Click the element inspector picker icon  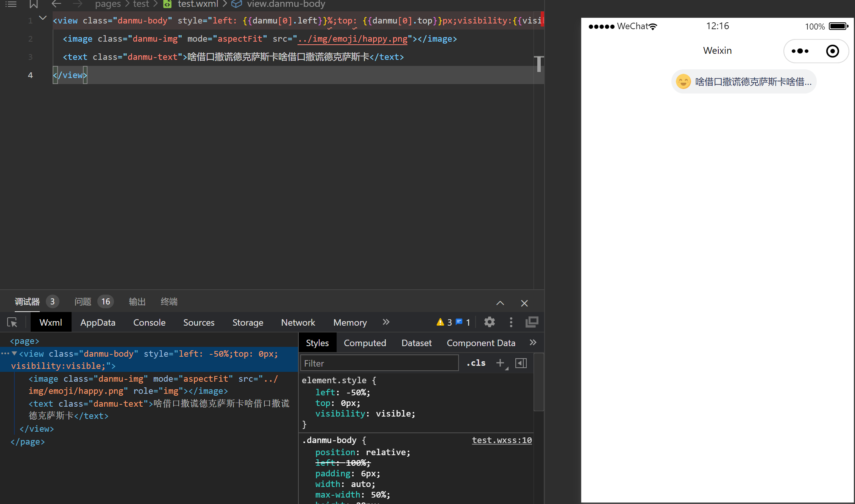12,322
